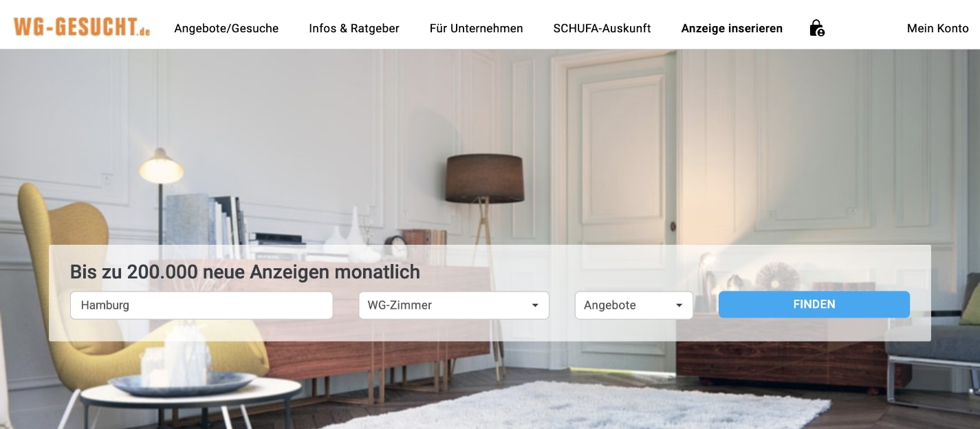
Task: Click the arrow beside WG-Zimmer
Action: coord(535,305)
